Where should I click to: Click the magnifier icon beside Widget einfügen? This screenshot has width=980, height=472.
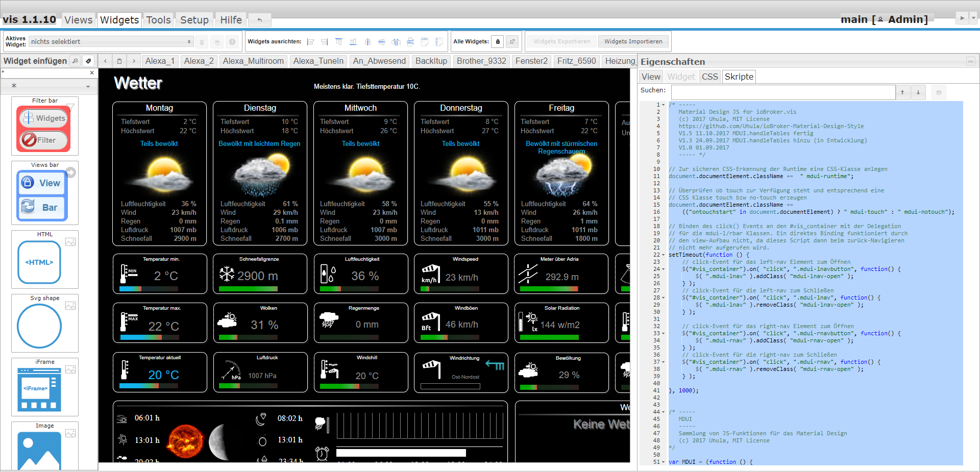[75, 61]
